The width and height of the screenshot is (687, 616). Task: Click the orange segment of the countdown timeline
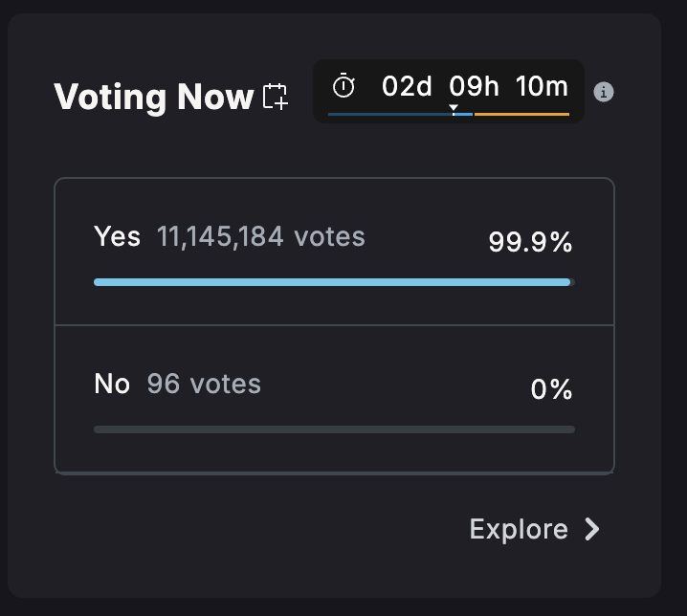[521, 115]
